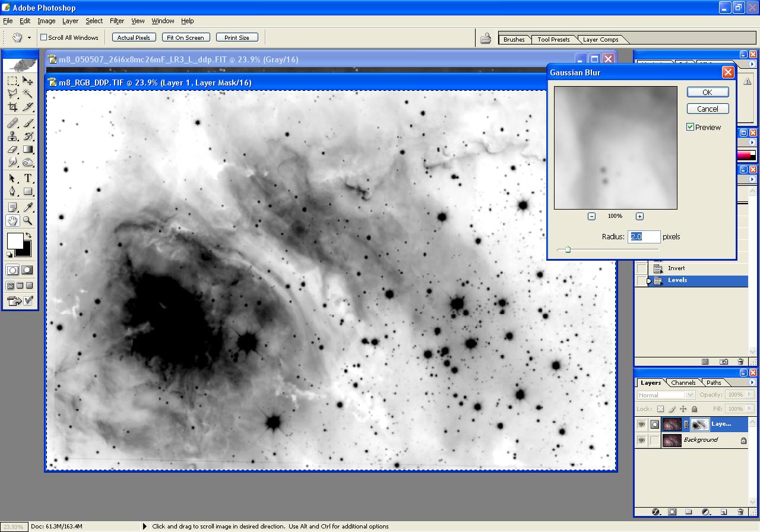Open Hand tool preset picker dropdown
The image size is (760, 532).
pos(29,37)
